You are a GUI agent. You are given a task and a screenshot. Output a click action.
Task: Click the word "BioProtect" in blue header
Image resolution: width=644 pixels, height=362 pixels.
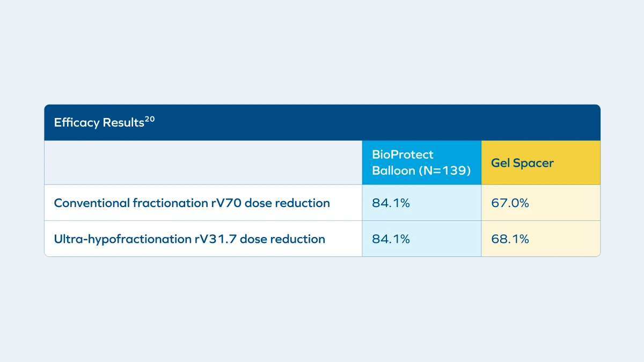tap(402, 154)
